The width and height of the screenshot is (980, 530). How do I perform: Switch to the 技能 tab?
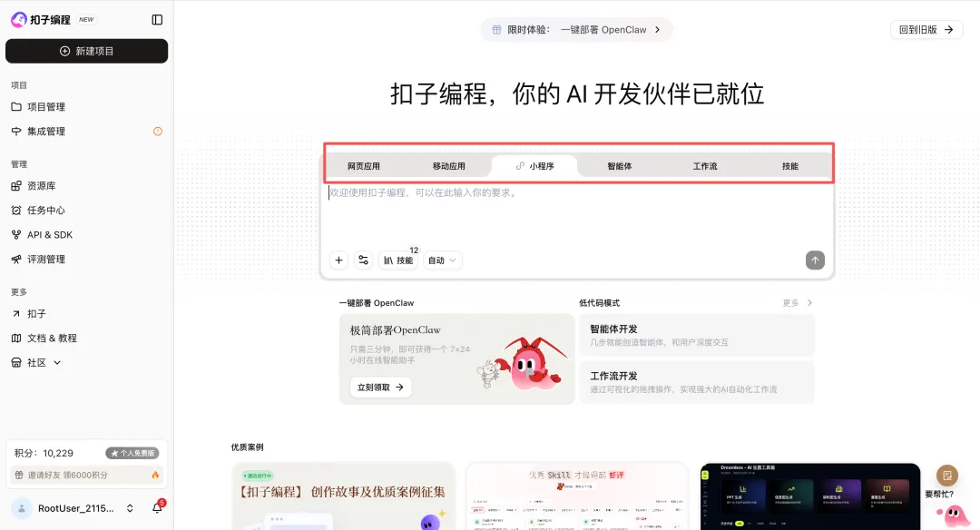point(790,166)
